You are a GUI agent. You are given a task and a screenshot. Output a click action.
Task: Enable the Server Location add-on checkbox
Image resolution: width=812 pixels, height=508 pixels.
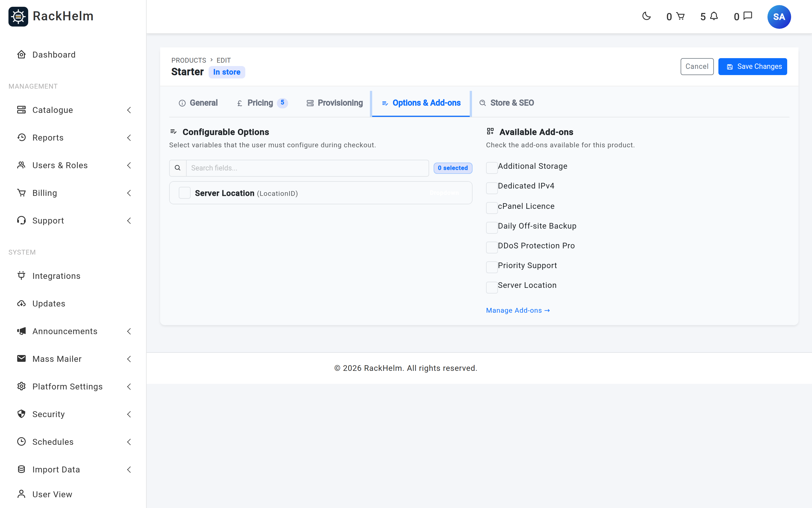tap(491, 287)
